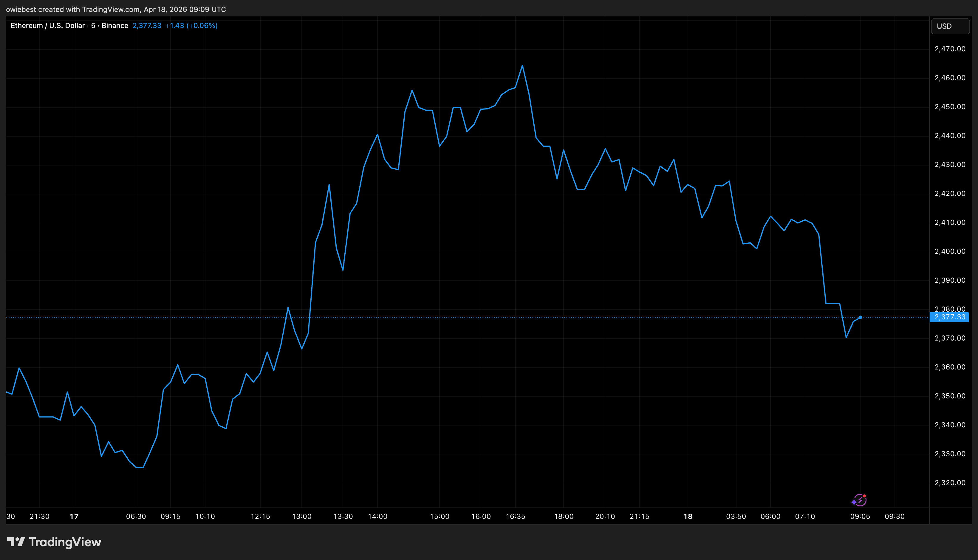Click the Ethereum / U.S. Dollar symbol title

click(48, 26)
